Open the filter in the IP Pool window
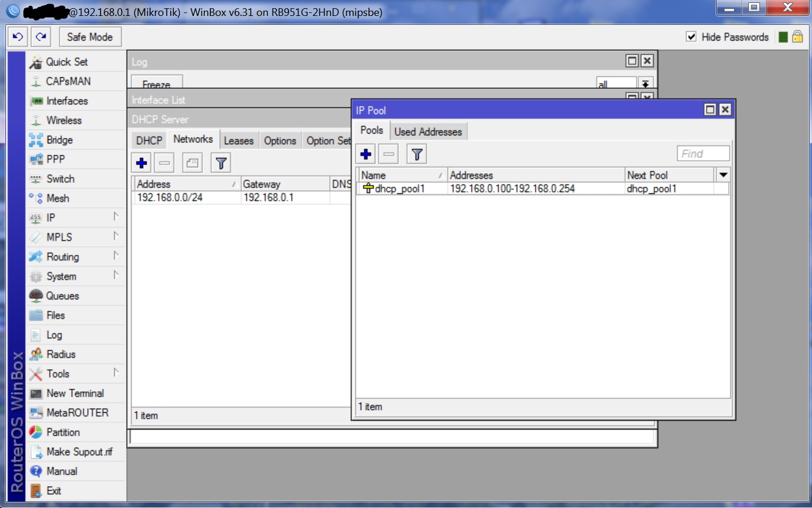 (x=417, y=154)
